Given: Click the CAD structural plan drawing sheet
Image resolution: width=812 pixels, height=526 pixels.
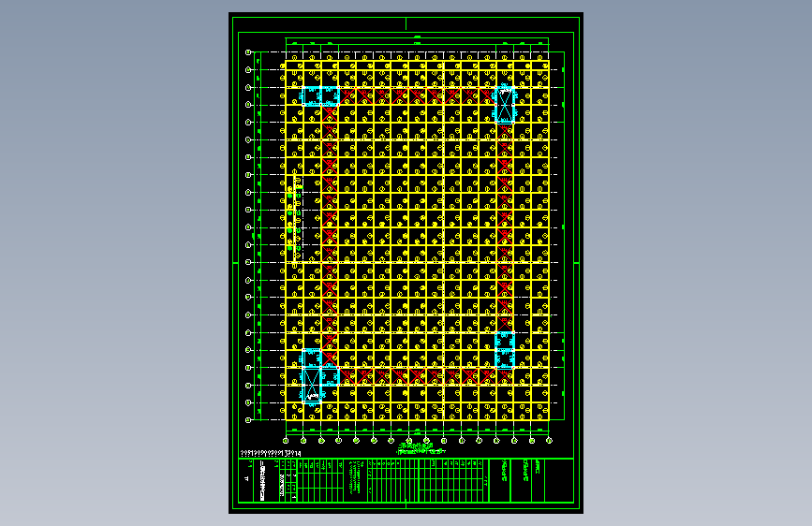Looking at the screenshot, I should (406, 263).
